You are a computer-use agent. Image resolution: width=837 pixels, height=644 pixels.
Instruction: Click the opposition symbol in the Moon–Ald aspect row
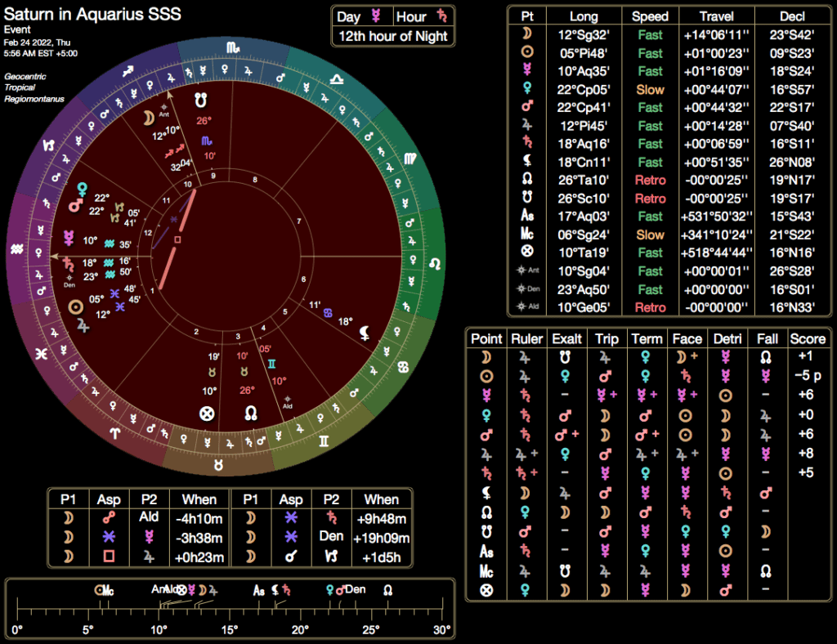[x=109, y=517]
